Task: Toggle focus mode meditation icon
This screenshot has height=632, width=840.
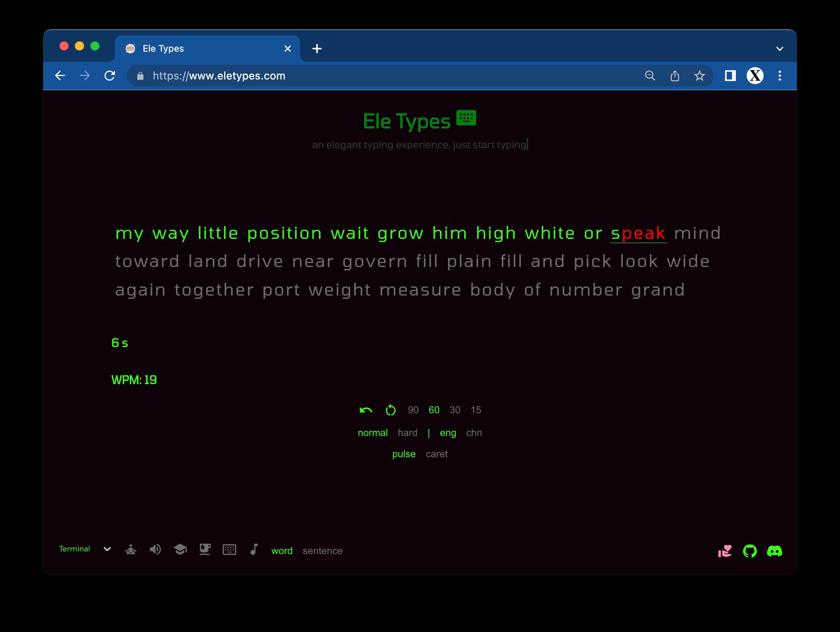Action: pos(131,550)
